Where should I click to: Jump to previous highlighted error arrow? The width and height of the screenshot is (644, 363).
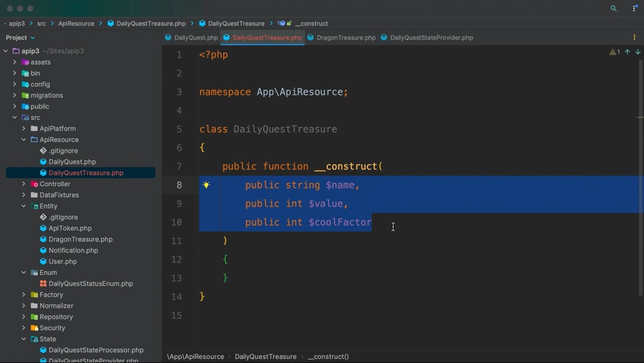click(x=627, y=52)
